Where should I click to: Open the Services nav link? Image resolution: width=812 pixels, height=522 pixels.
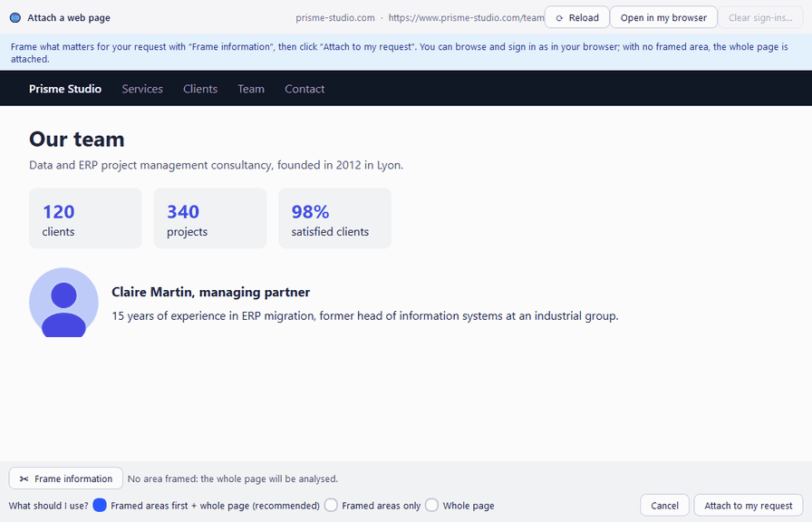click(142, 89)
